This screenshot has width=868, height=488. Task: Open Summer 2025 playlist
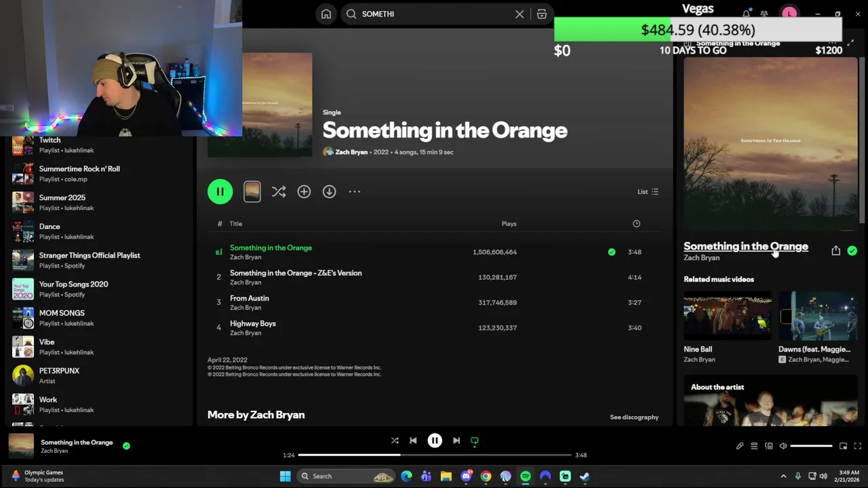[98, 203]
